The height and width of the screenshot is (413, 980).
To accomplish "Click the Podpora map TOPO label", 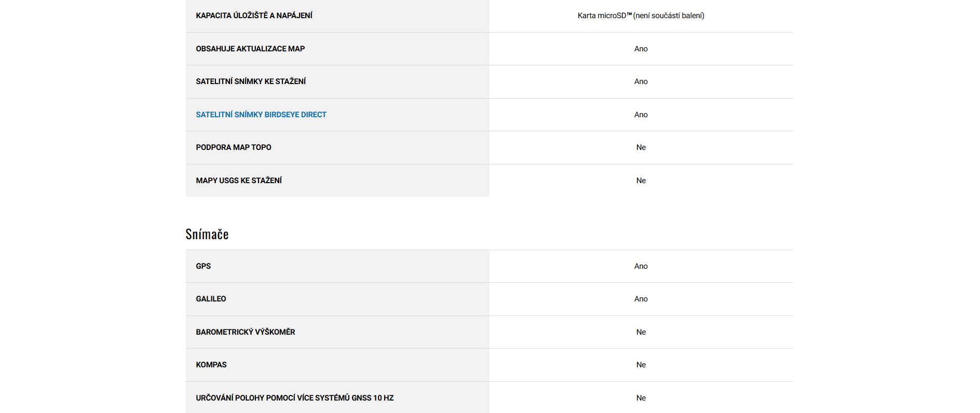I will (234, 147).
